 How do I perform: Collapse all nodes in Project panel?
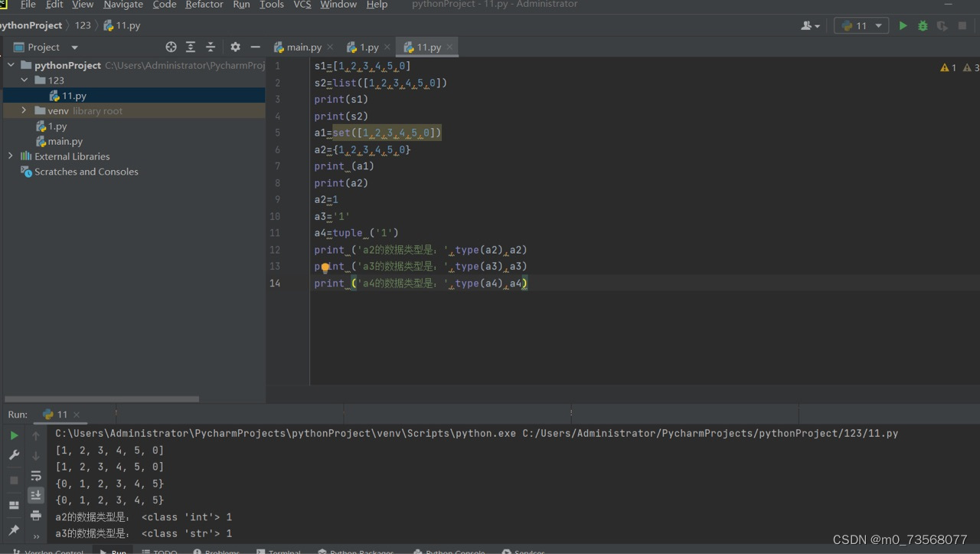(211, 47)
